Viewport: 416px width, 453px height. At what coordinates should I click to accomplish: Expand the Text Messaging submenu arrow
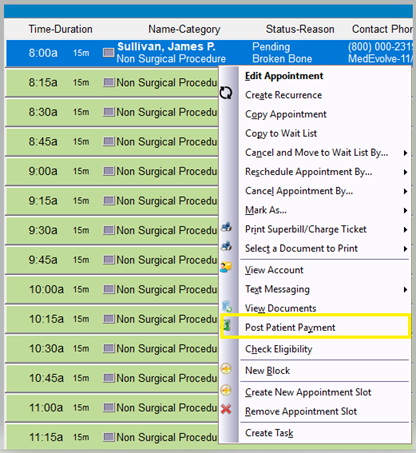[405, 289]
